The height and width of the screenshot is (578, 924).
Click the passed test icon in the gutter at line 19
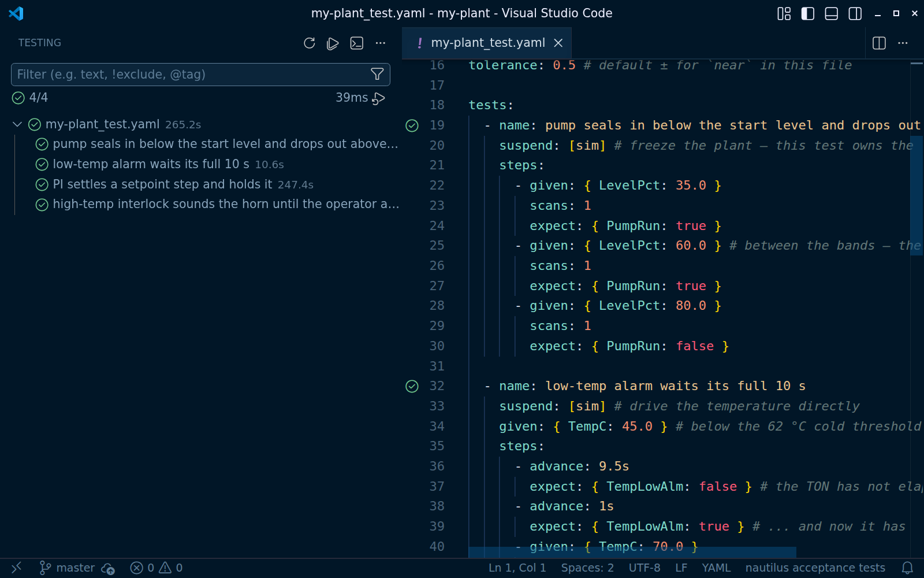pos(412,125)
